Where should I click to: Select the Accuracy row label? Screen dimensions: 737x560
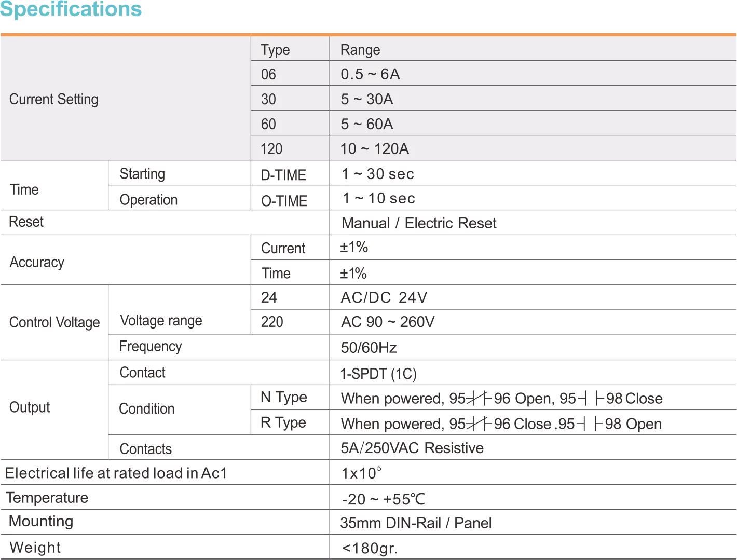[x=37, y=262]
